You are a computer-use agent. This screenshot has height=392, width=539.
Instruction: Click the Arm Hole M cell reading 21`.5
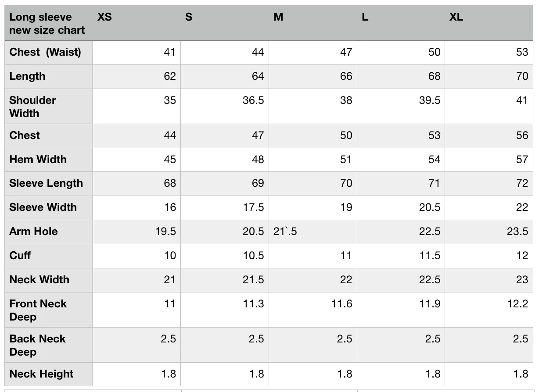click(313, 232)
